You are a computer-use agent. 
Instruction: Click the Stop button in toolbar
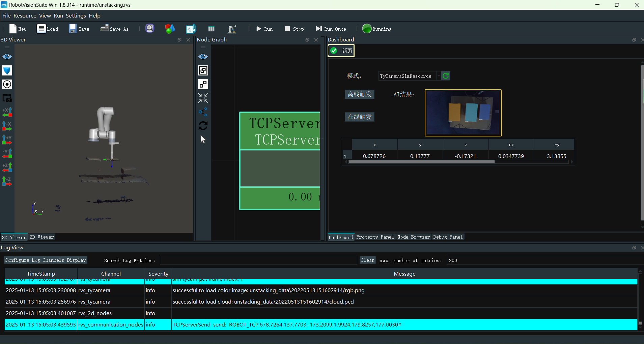[x=294, y=29]
